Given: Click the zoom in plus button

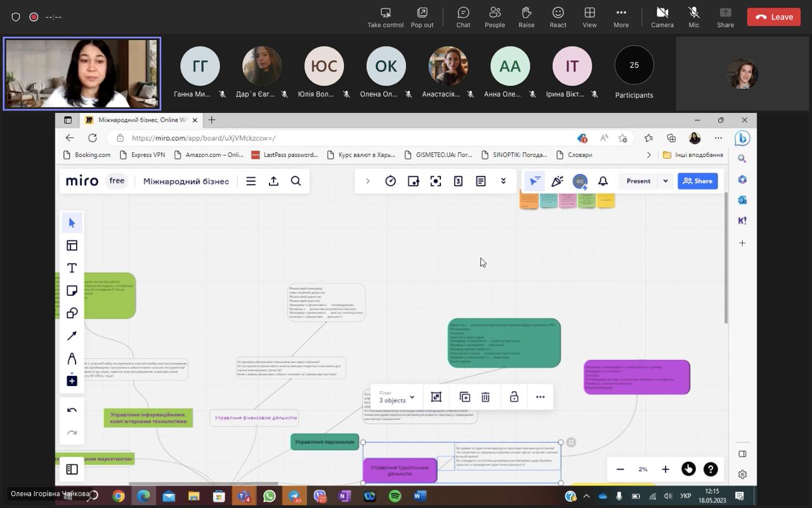Looking at the screenshot, I should (x=665, y=469).
